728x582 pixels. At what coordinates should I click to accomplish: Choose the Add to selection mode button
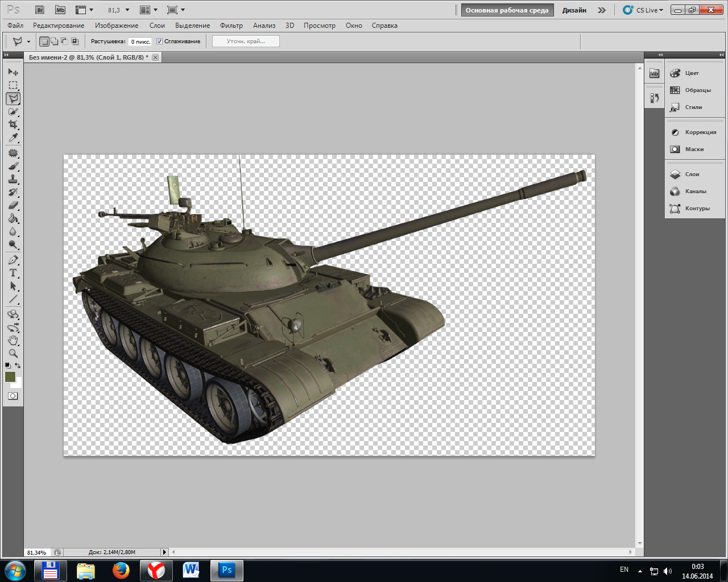[x=54, y=41]
